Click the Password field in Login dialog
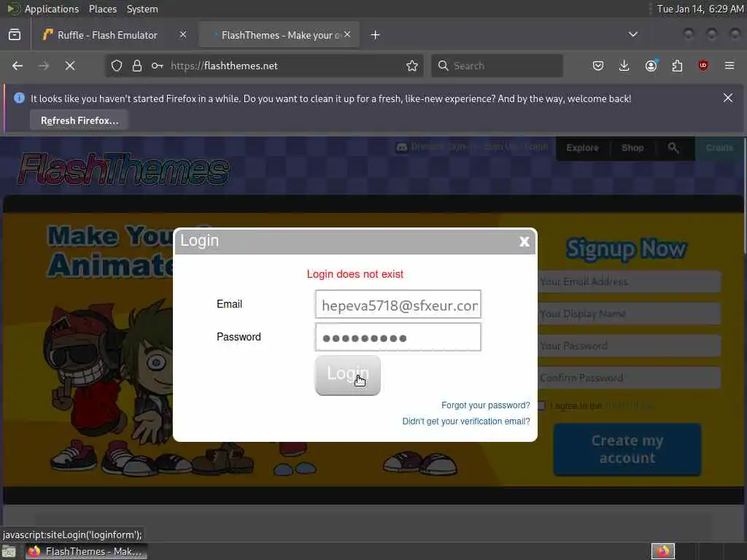 (x=398, y=337)
